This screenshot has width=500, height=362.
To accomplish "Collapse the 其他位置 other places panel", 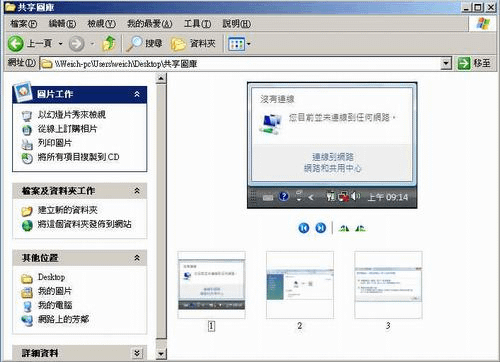I will point(137,258).
